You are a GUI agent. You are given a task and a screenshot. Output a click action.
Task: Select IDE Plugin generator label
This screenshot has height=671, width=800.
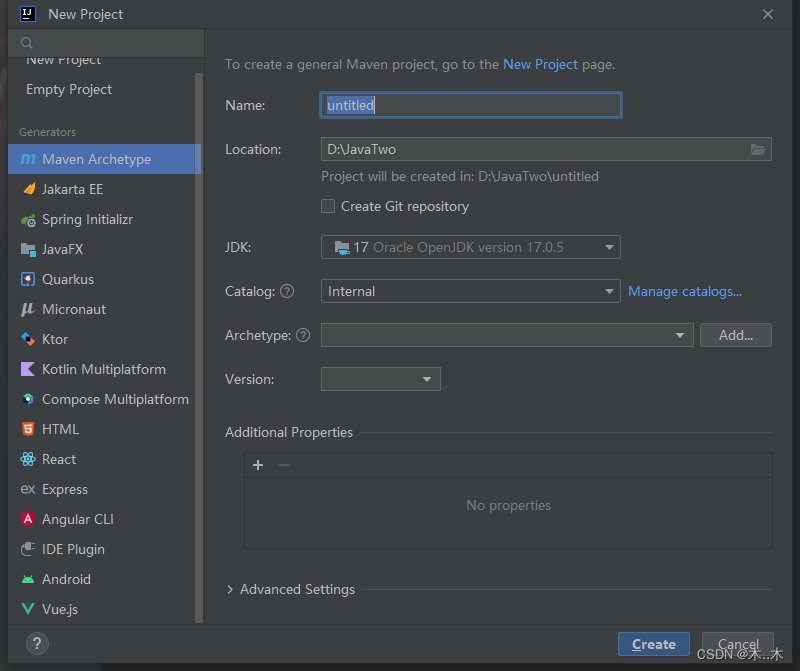coord(73,550)
